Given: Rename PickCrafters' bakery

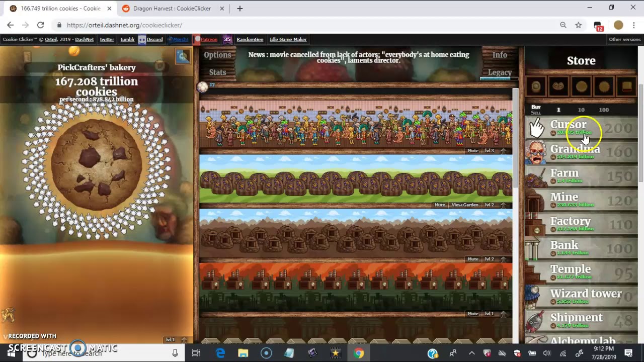Looking at the screenshot, I should (x=97, y=67).
